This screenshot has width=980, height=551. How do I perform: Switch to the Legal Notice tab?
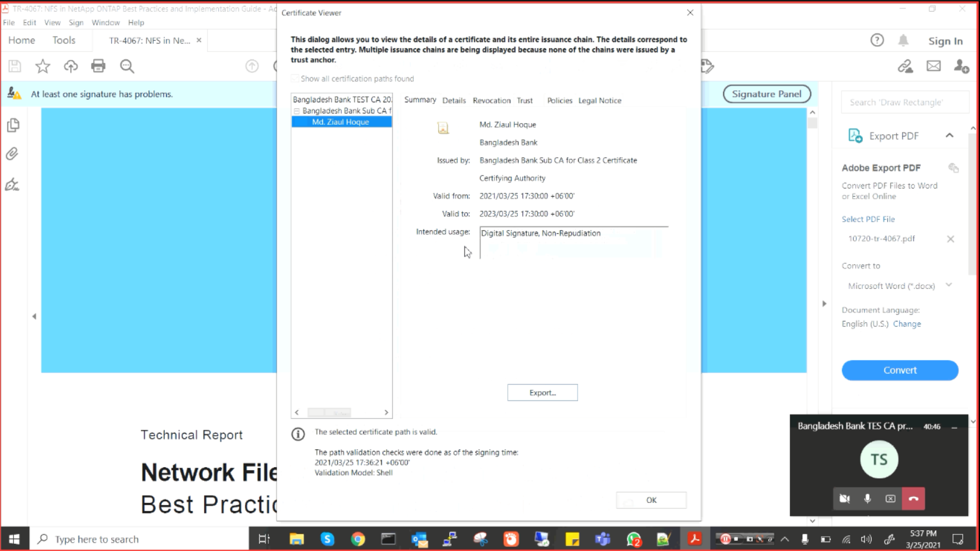tap(599, 100)
